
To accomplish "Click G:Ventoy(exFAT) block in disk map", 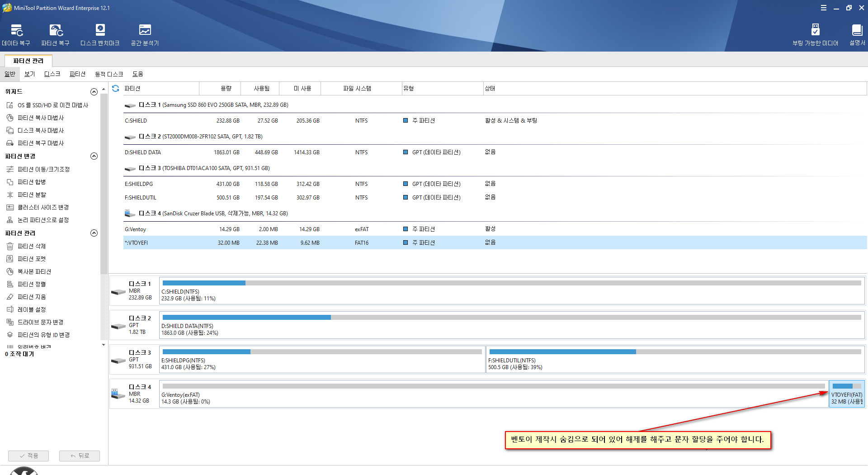I will point(494,394).
